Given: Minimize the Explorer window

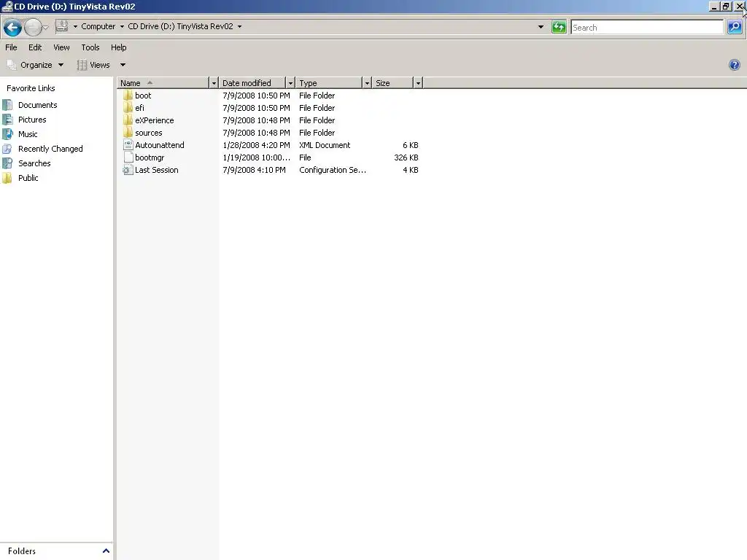Looking at the screenshot, I should pos(714,6).
